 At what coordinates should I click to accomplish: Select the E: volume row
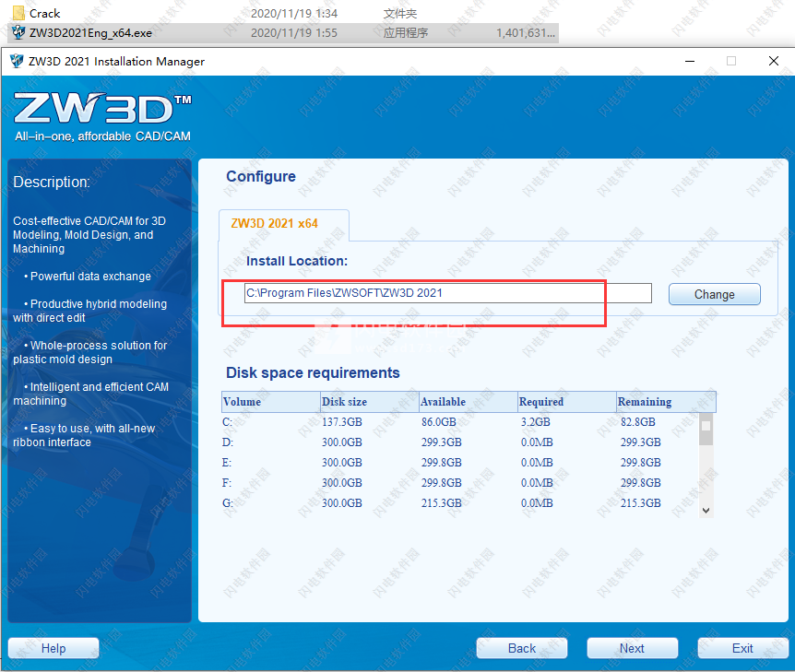[460, 463]
